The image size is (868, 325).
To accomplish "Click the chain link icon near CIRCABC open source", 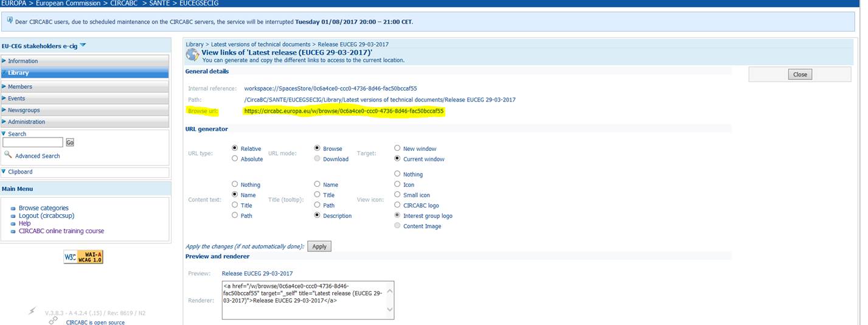I will pyautogui.click(x=54, y=320).
